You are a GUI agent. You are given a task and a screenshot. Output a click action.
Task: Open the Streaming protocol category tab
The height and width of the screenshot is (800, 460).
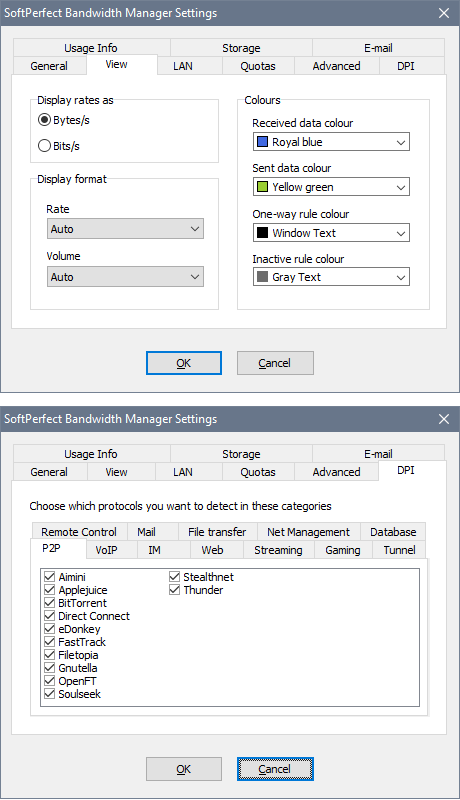(278, 550)
